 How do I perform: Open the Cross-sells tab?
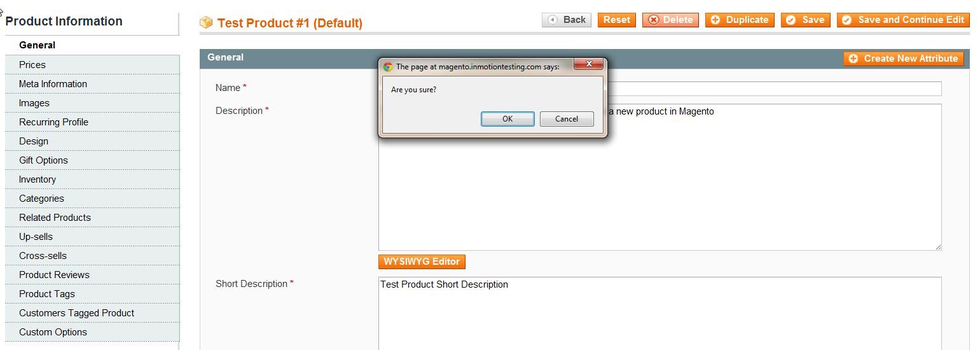point(92,256)
